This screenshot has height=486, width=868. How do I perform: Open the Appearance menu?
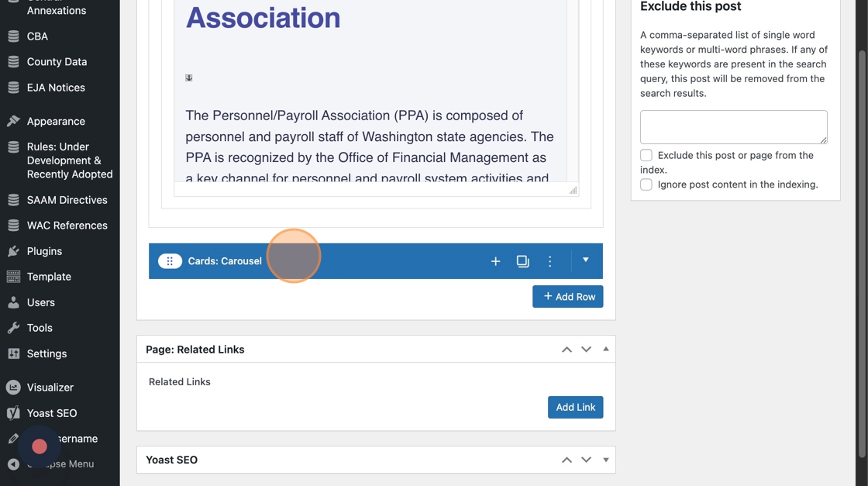pos(56,121)
